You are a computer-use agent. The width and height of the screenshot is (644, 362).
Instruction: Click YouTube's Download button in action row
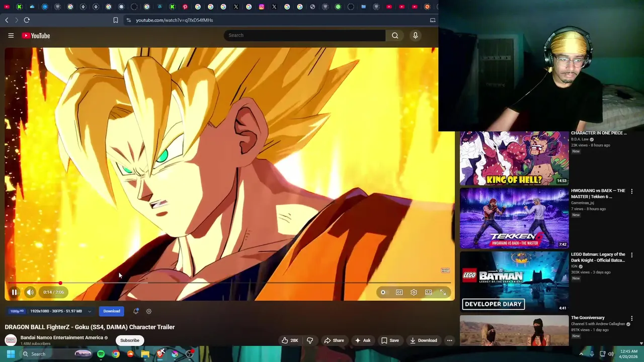(423, 340)
